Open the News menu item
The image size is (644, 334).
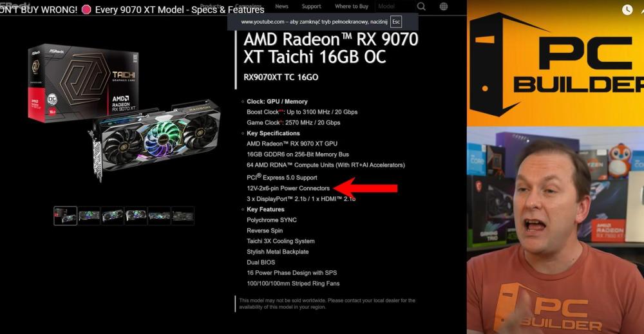[282, 6]
